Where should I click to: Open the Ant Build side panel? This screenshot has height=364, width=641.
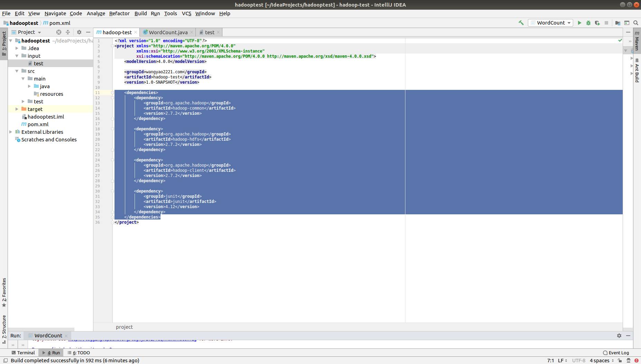pos(638,70)
